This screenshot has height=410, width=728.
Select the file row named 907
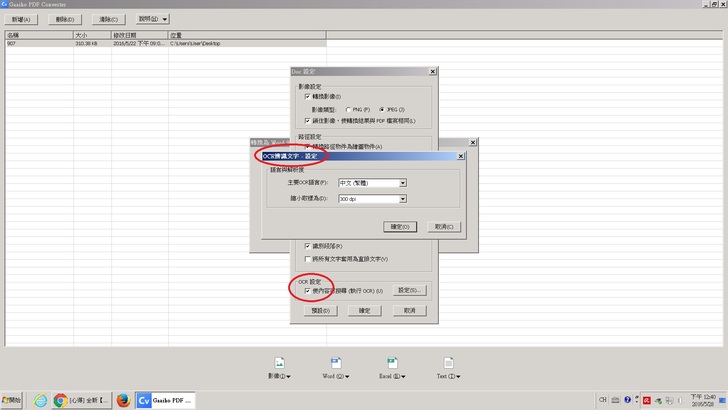coord(166,43)
